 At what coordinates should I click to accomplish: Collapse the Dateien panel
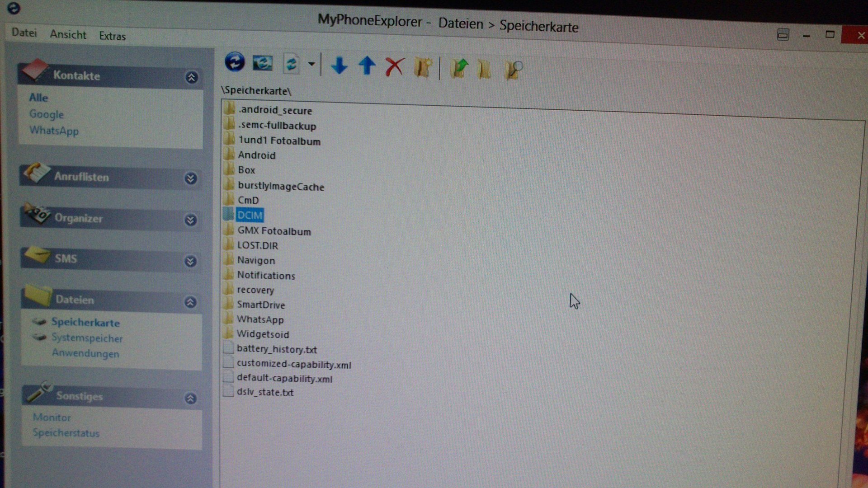coord(190,302)
